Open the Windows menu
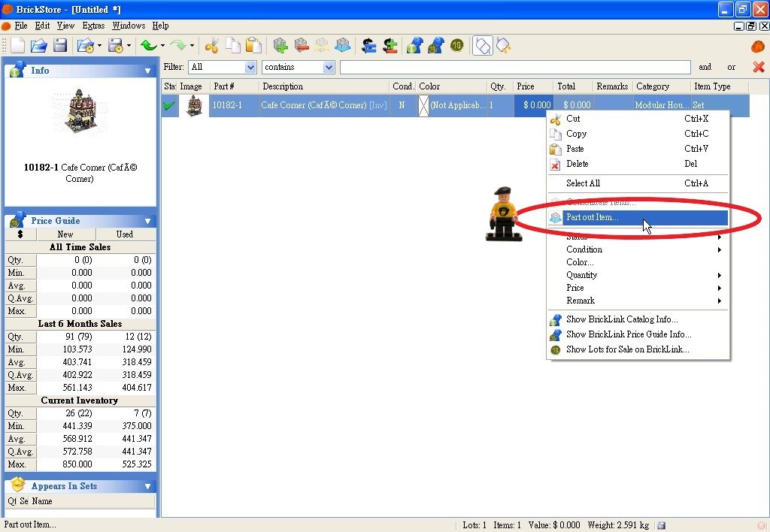 (x=129, y=26)
